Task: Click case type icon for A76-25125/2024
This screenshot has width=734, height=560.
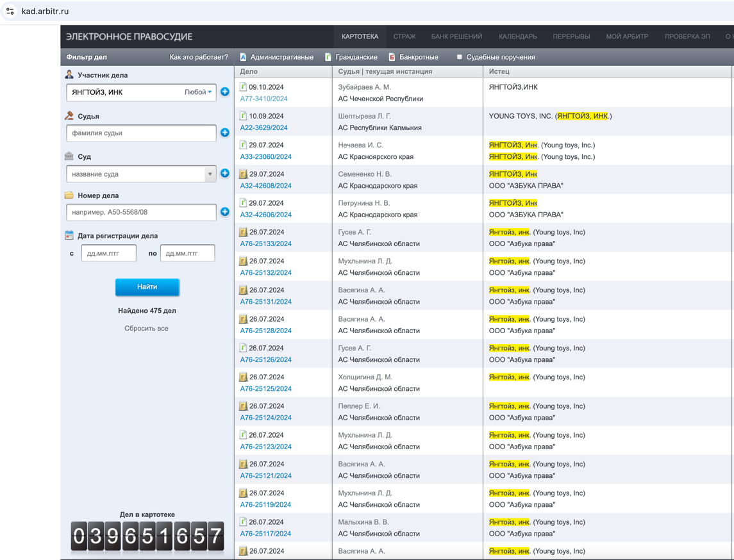Action: (x=244, y=377)
